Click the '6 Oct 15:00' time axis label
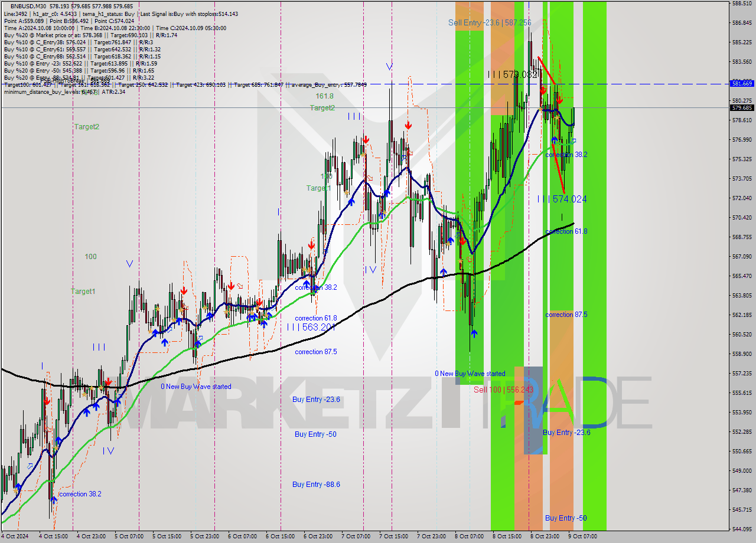 [281, 537]
